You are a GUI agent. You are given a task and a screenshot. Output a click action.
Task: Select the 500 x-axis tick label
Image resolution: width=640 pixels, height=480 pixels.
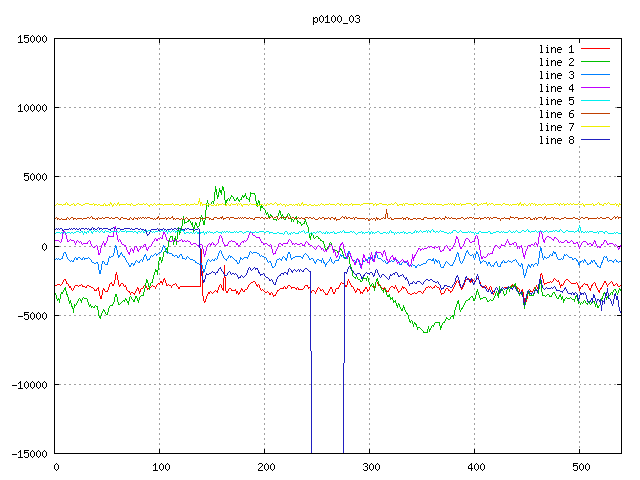point(580,467)
